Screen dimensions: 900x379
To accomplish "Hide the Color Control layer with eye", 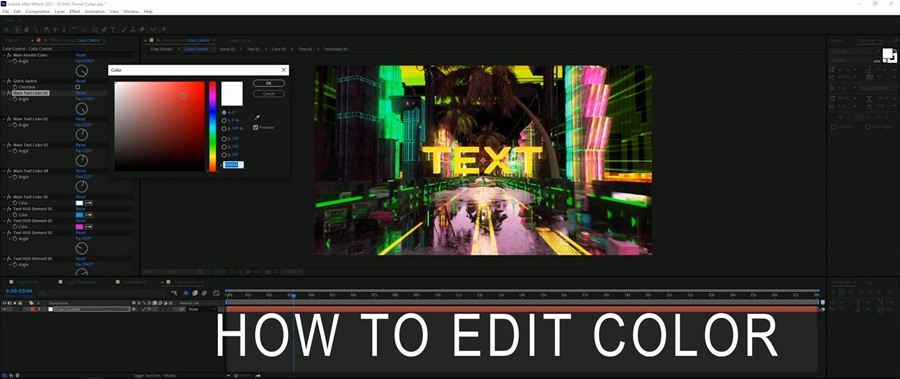I will pyautogui.click(x=5, y=309).
